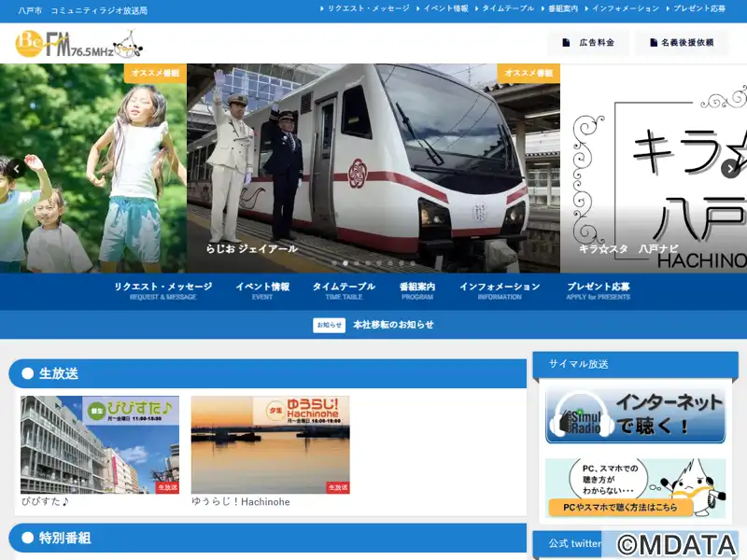
Task: Click the らじお ジェイアール train slide
Action: coord(373,168)
